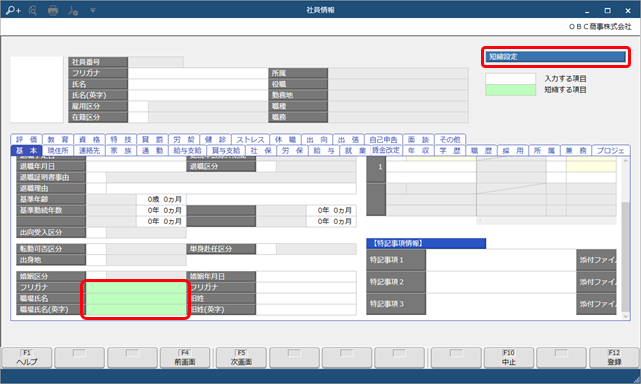Select the 給与支給 tab
The width and height of the screenshot is (641, 384).
[187, 150]
